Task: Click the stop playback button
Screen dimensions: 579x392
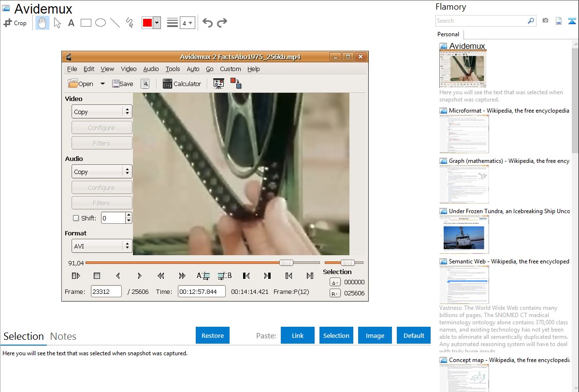Action: 97,276
